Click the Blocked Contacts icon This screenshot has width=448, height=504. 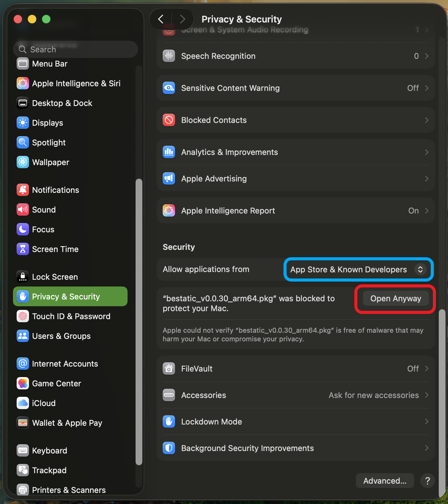click(x=169, y=120)
